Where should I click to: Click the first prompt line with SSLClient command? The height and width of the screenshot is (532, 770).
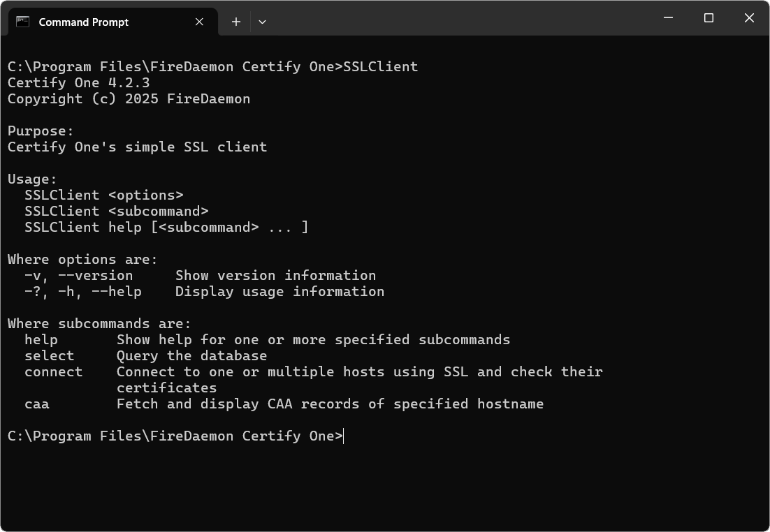coord(212,66)
